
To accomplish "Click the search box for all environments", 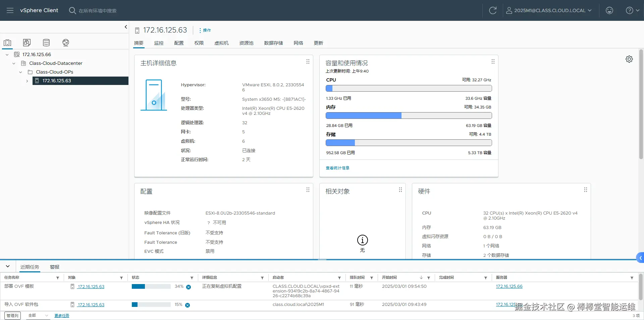I will pos(97,11).
